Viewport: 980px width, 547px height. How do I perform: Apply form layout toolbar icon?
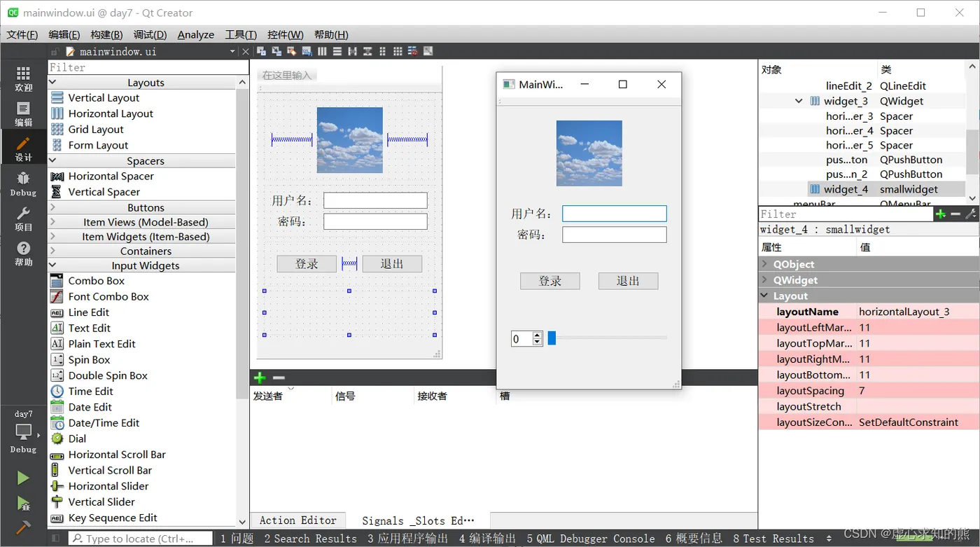click(x=382, y=51)
